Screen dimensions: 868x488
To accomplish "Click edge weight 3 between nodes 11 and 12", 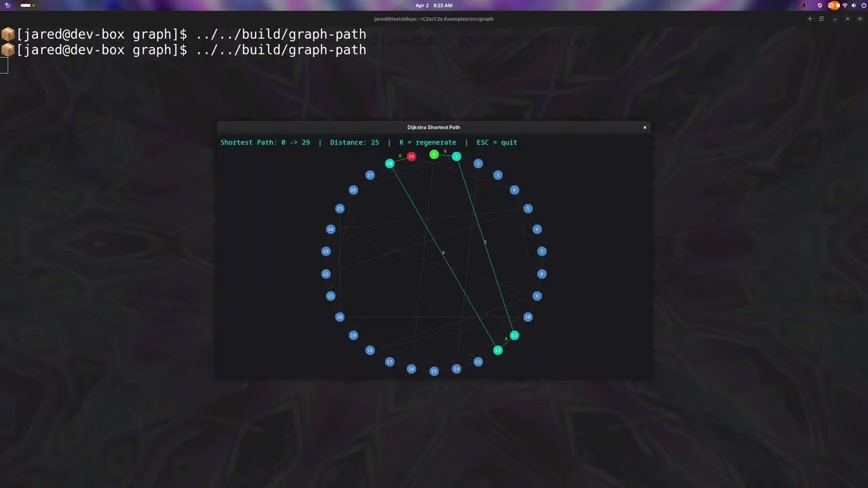I will pyautogui.click(x=506, y=339).
